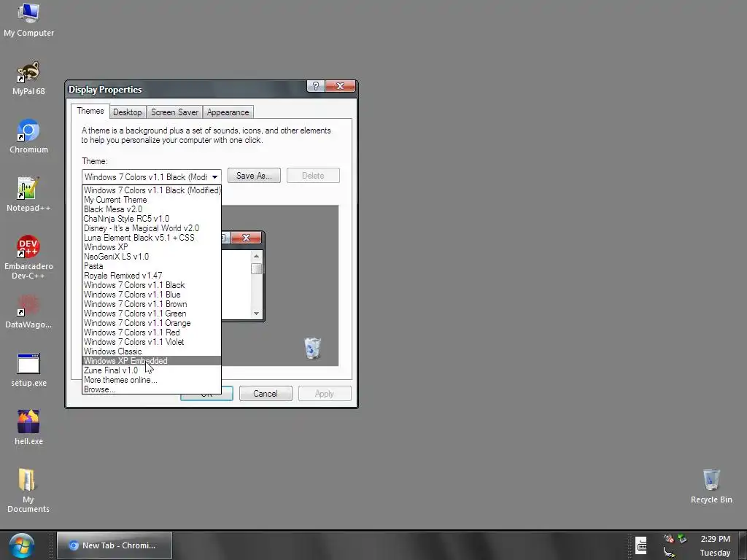Choose More themes online...
Image resolution: width=747 pixels, height=560 pixels.
tap(152, 380)
